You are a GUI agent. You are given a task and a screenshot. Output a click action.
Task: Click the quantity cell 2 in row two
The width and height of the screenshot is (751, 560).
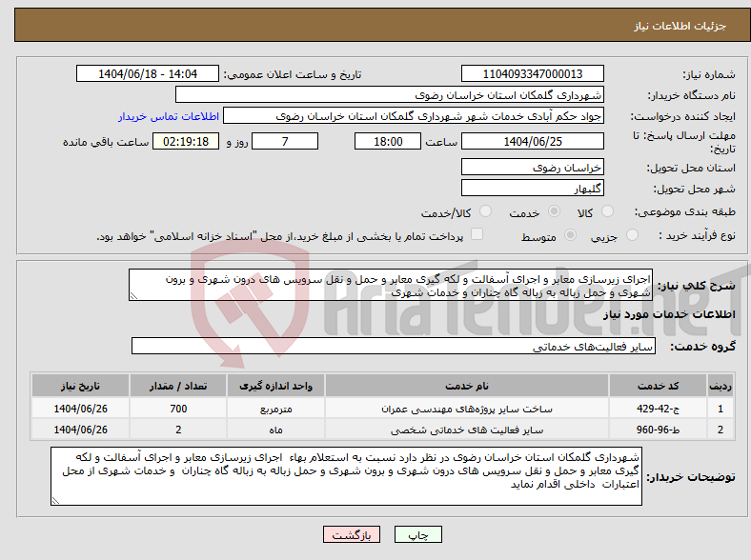[x=177, y=430]
